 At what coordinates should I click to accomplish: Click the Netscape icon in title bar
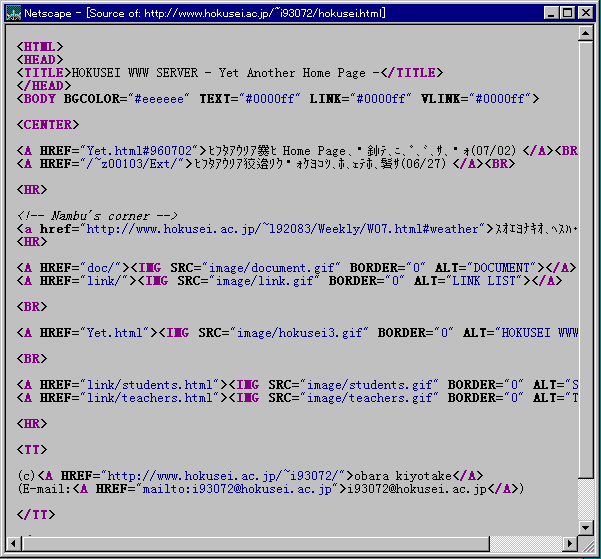click(x=13, y=13)
